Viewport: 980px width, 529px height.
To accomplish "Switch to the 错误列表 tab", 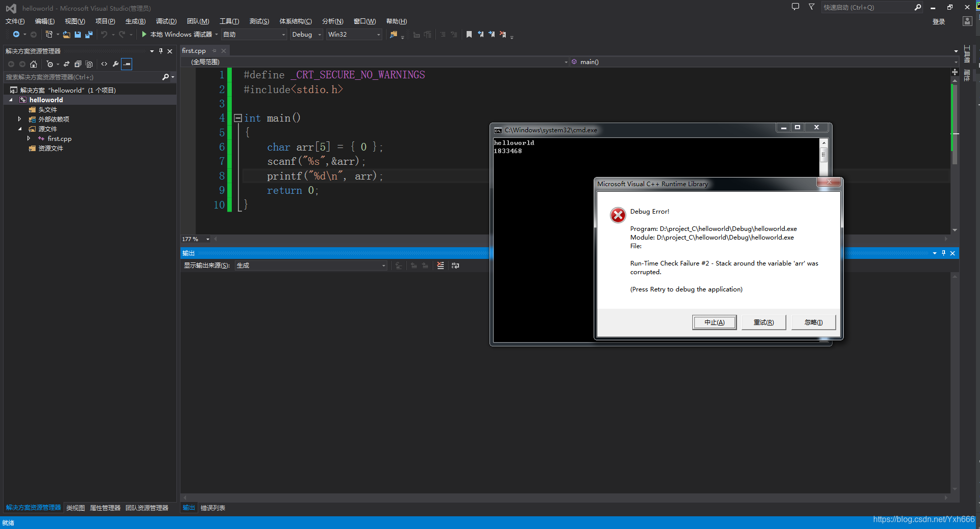I will [213, 508].
